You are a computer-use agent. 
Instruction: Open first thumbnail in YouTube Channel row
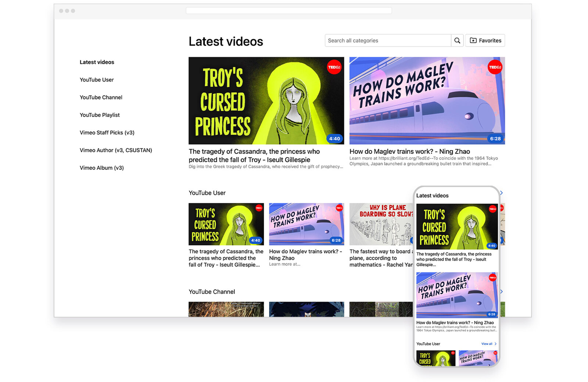(x=226, y=309)
